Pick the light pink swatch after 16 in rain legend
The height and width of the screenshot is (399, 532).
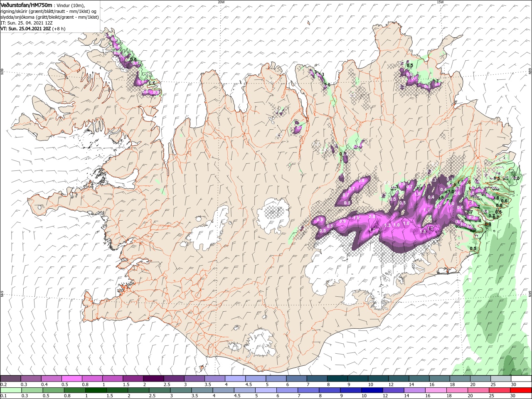click(436, 390)
